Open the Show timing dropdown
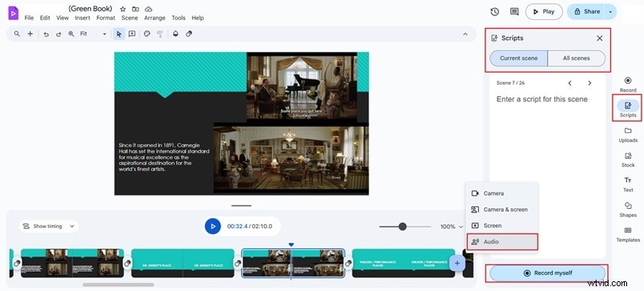Image resolution: width=644 pixels, height=291 pixels. (48, 226)
